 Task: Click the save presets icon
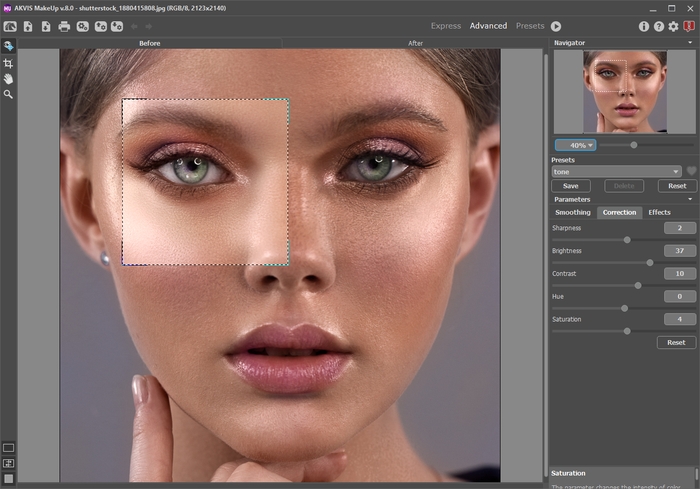pos(117,26)
